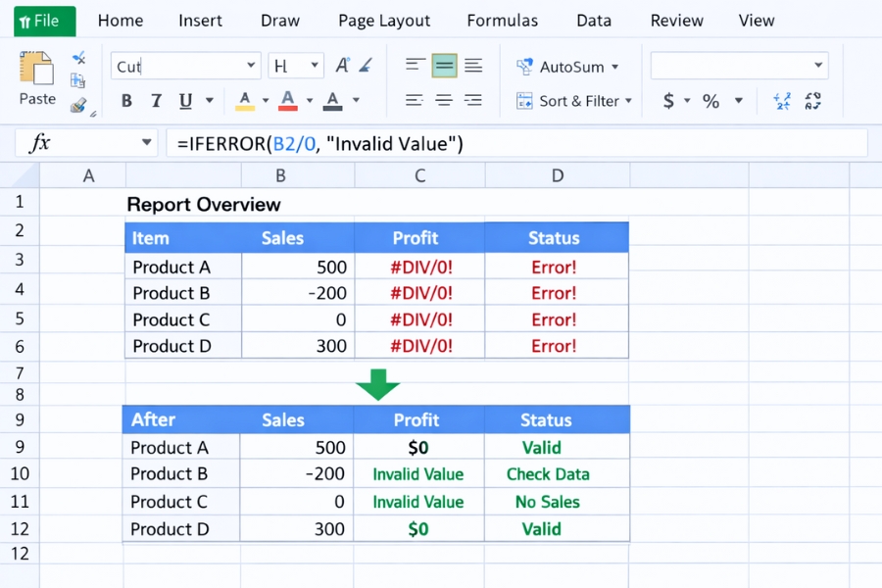Click the Format Painter icon
Viewport: 882px width, 588px height.
(77, 105)
